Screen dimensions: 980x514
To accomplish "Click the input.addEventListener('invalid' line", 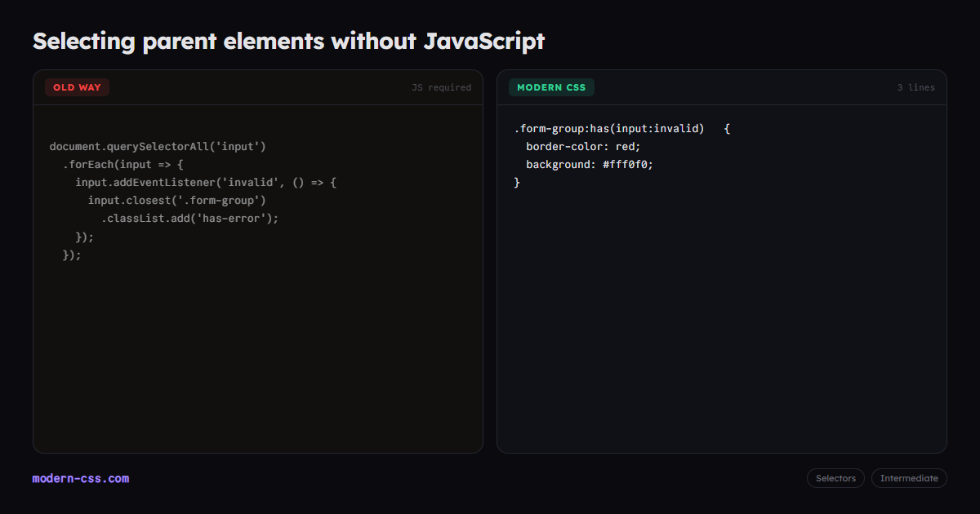I will coord(206,183).
